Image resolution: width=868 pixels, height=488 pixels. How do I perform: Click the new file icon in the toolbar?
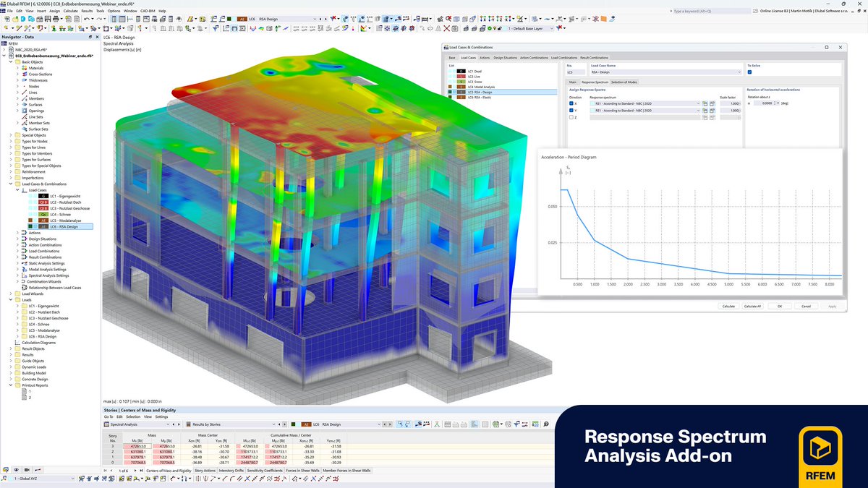pyautogui.click(x=7, y=19)
